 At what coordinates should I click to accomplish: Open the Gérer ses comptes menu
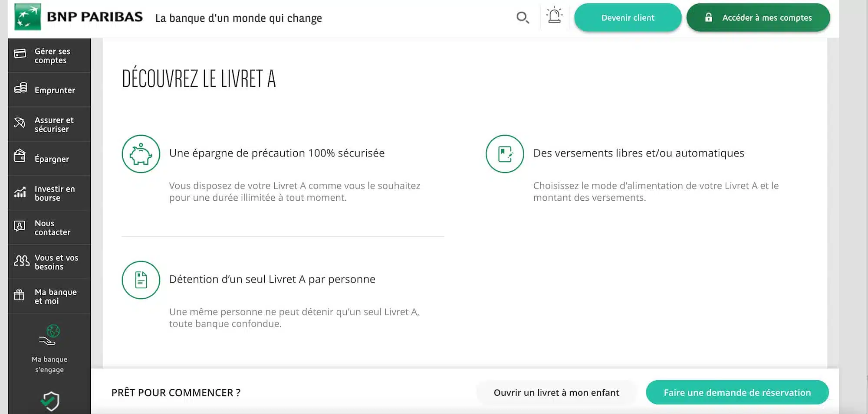click(x=49, y=55)
